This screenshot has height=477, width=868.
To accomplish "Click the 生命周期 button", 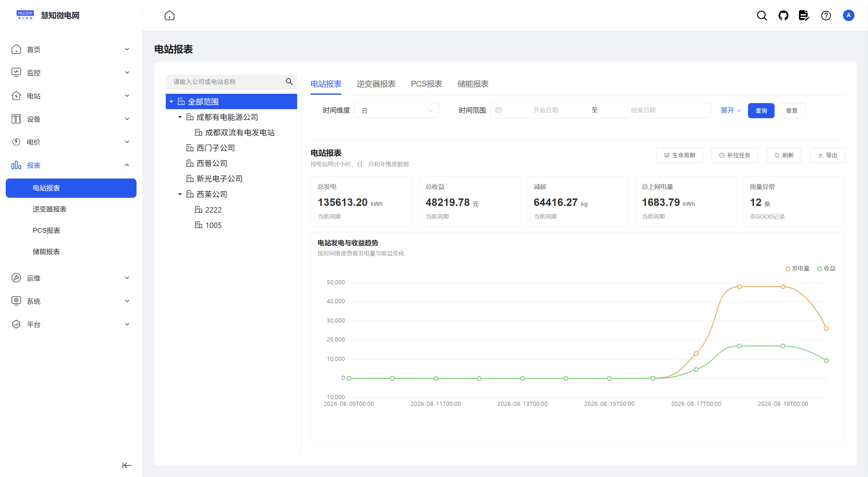I will 679,155.
